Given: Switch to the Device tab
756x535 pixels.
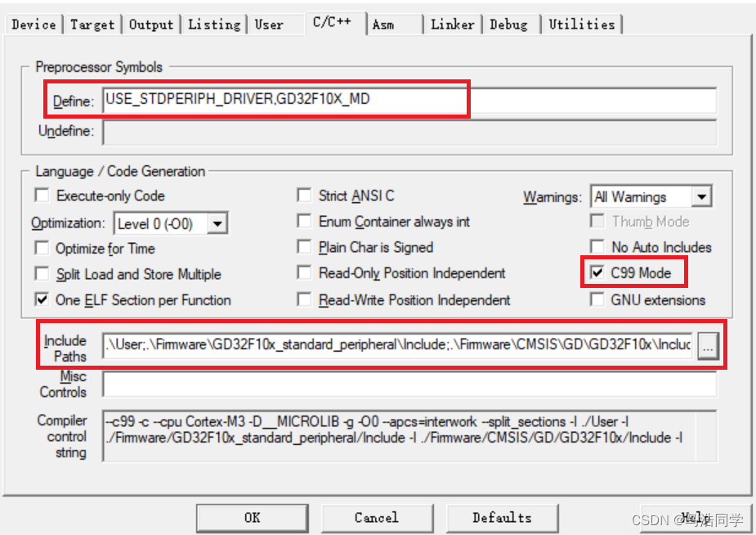Looking at the screenshot, I should (34, 25).
